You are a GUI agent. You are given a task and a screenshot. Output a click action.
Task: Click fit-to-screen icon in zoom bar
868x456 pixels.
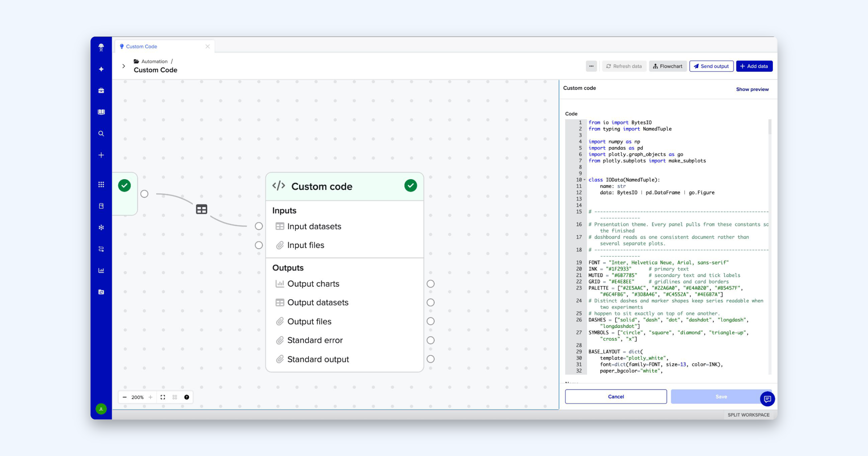[x=163, y=397]
